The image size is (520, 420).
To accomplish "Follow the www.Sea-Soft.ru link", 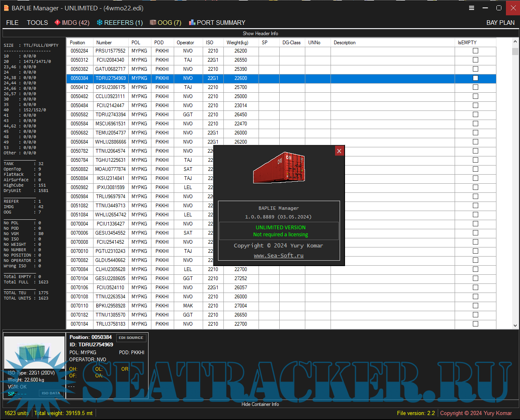I will [278, 256].
